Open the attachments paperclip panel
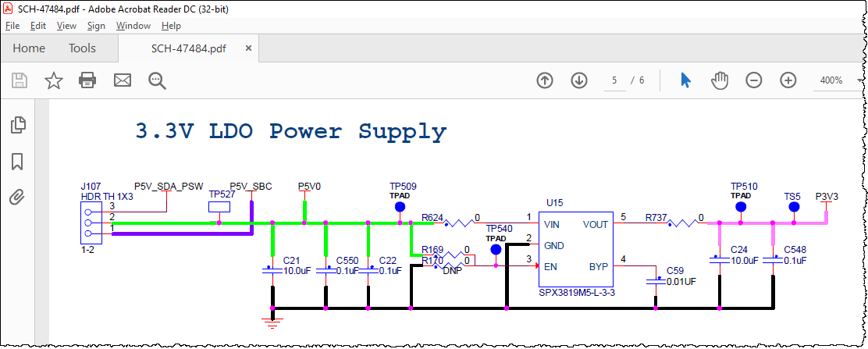This screenshot has width=868, height=349. tap(17, 197)
